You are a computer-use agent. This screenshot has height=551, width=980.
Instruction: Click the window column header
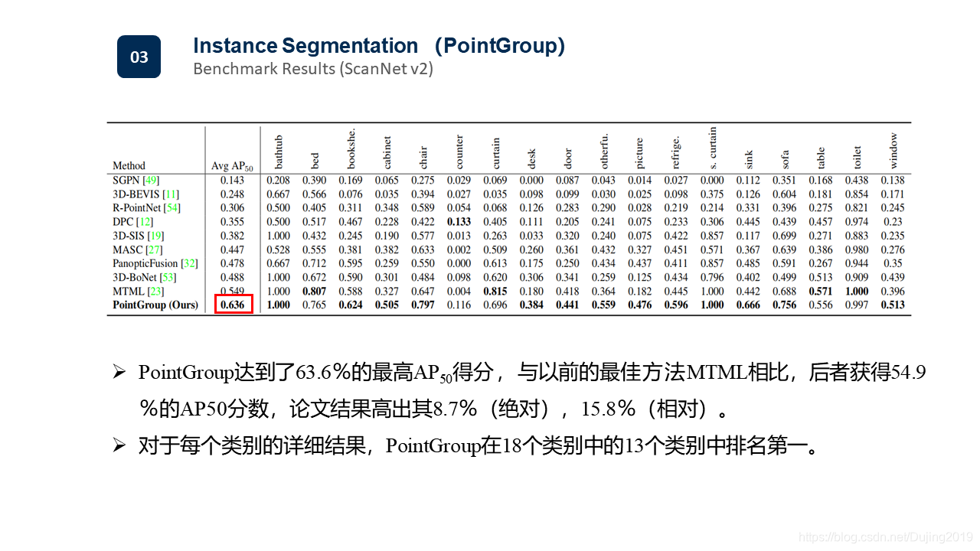point(893,152)
